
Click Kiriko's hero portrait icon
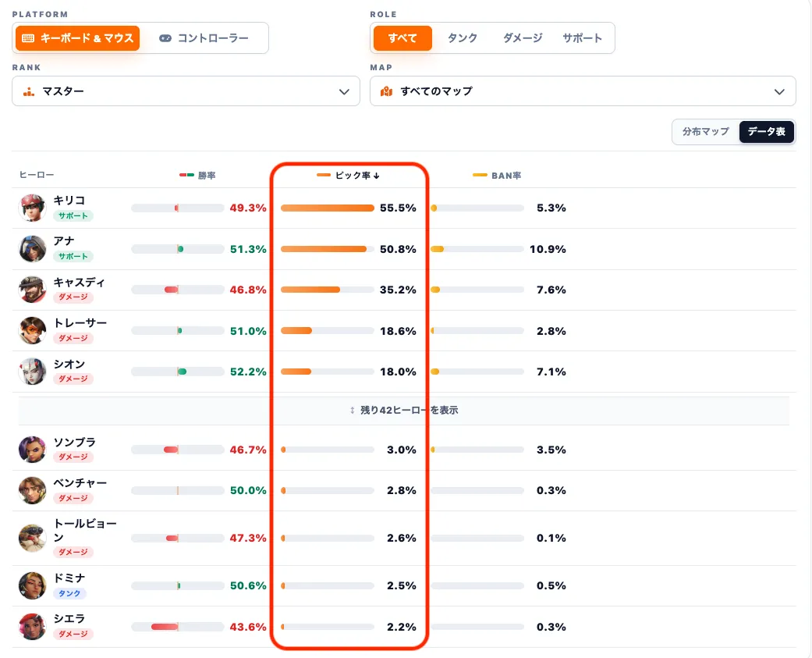[32, 208]
